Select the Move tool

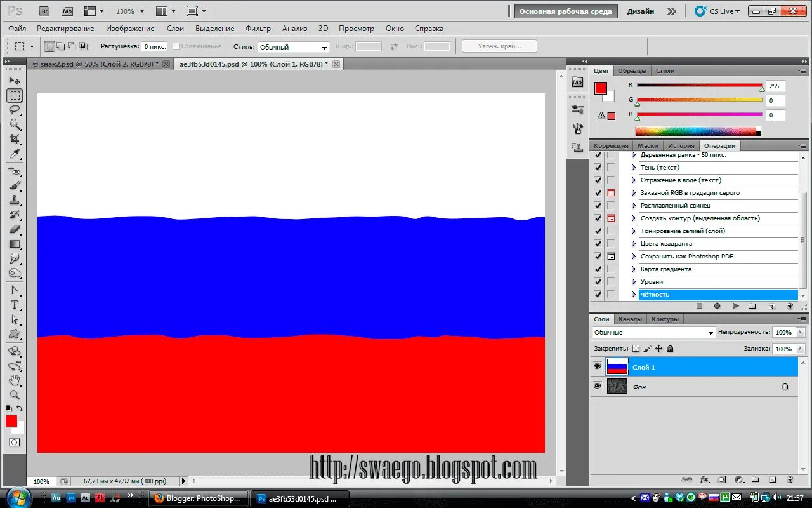point(15,81)
